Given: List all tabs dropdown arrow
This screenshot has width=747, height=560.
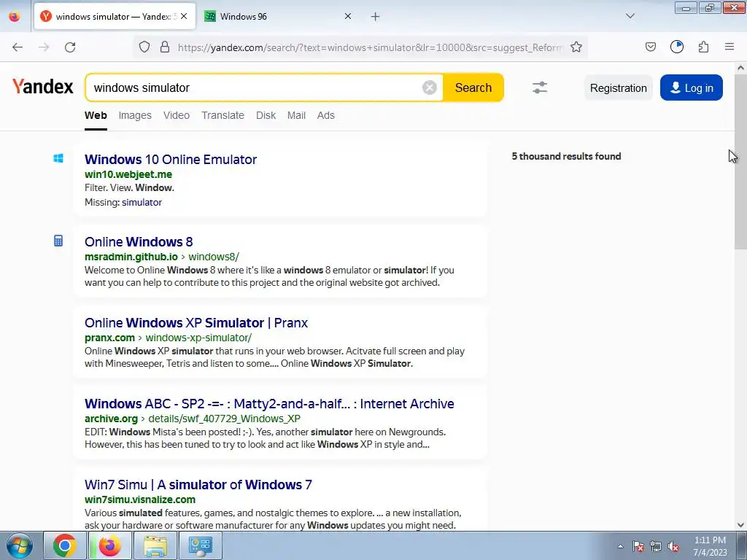Looking at the screenshot, I should pyautogui.click(x=630, y=17).
